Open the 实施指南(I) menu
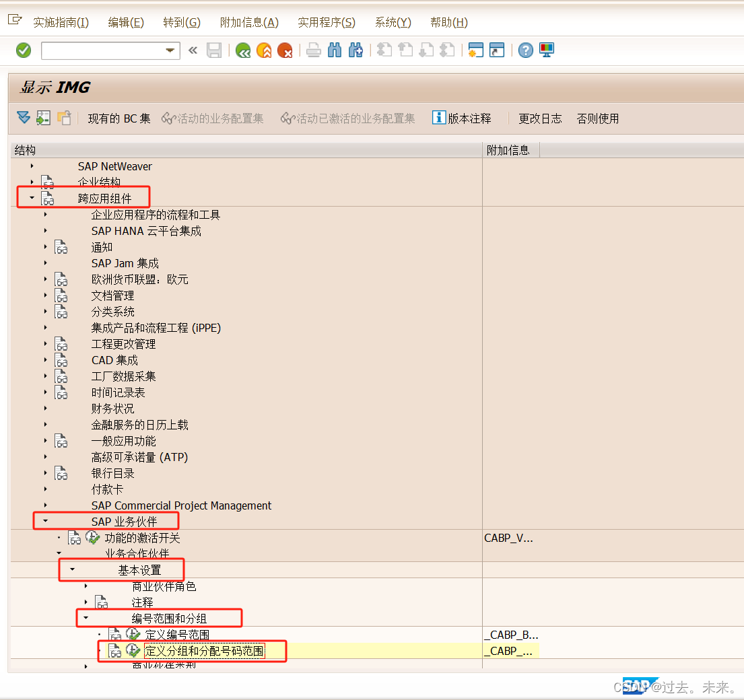Image resolution: width=744 pixels, height=700 pixels. click(61, 22)
